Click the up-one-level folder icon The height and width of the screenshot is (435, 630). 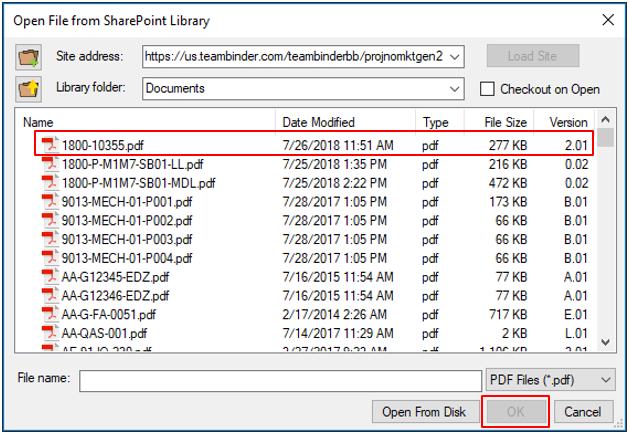click(29, 89)
